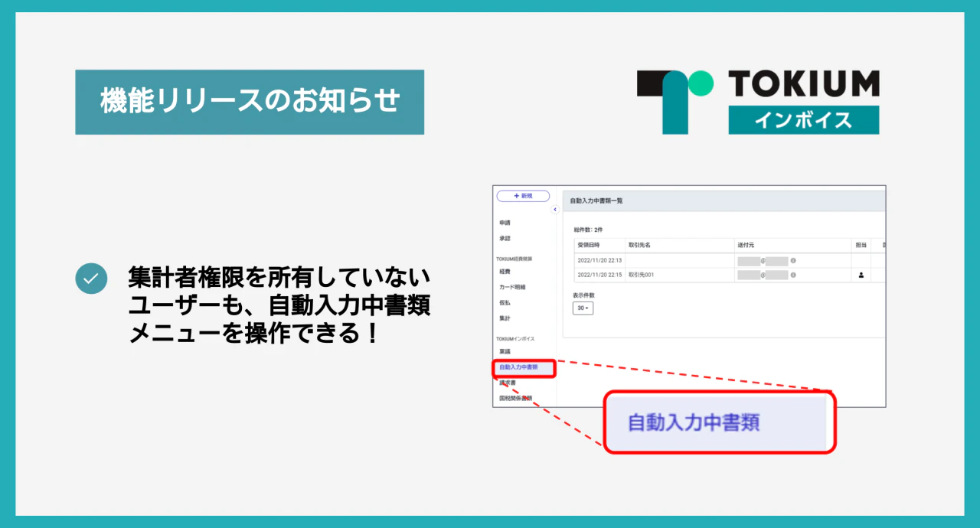Image resolution: width=980 pixels, height=528 pixels.
Task: Open the 表示件数 30 dropdown
Action: tap(583, 308)
